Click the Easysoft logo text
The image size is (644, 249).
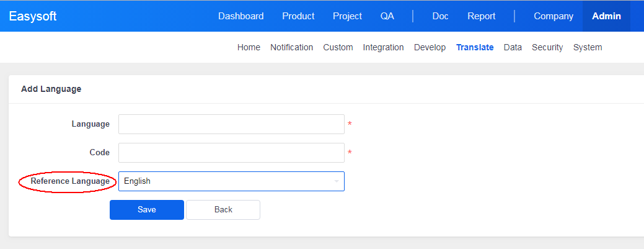click(x=33, y=16)
